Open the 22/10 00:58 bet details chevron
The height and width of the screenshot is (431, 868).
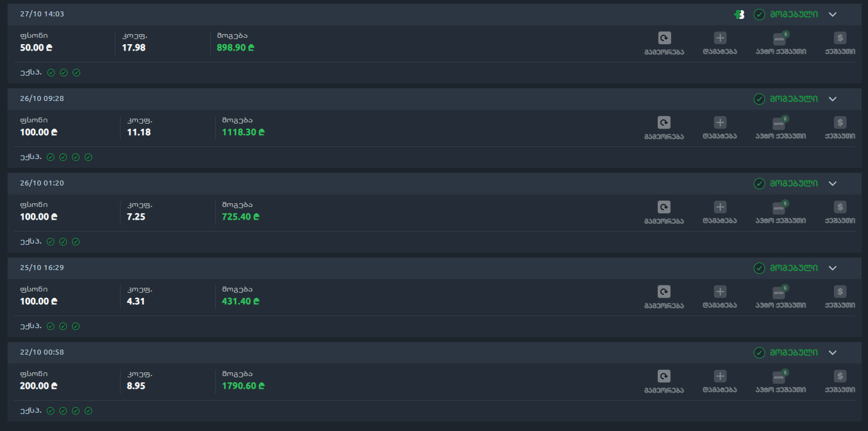[833, 353]
